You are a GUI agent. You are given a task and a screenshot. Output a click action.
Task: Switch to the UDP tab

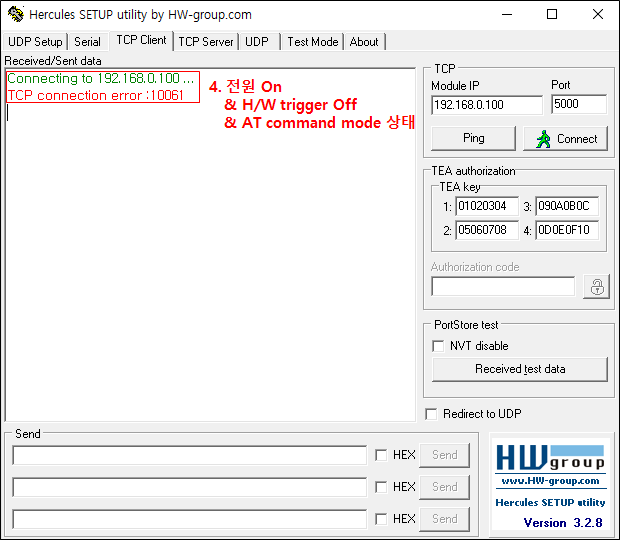[x=257, y=42]
